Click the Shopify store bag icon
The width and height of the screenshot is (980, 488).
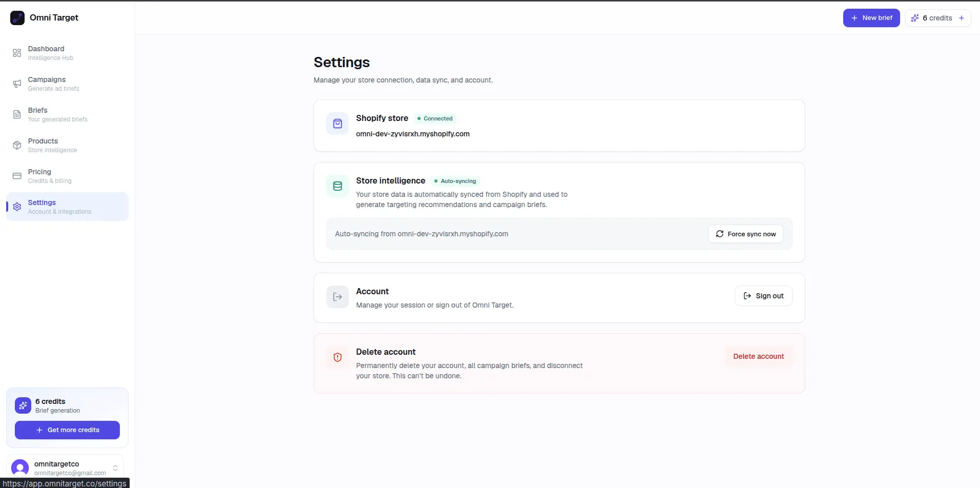pos(338,124)
